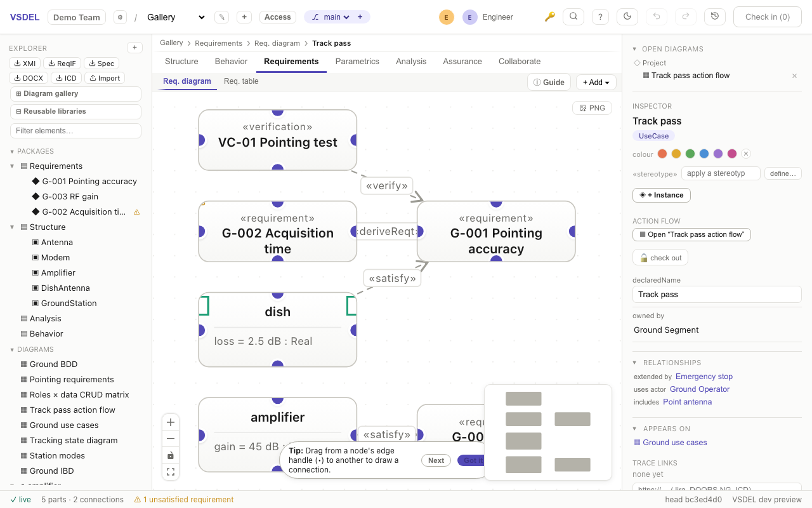Click plus button in Explorer header
The width and height of the screenshot is (812, 508).
click(x=134, y=48)
